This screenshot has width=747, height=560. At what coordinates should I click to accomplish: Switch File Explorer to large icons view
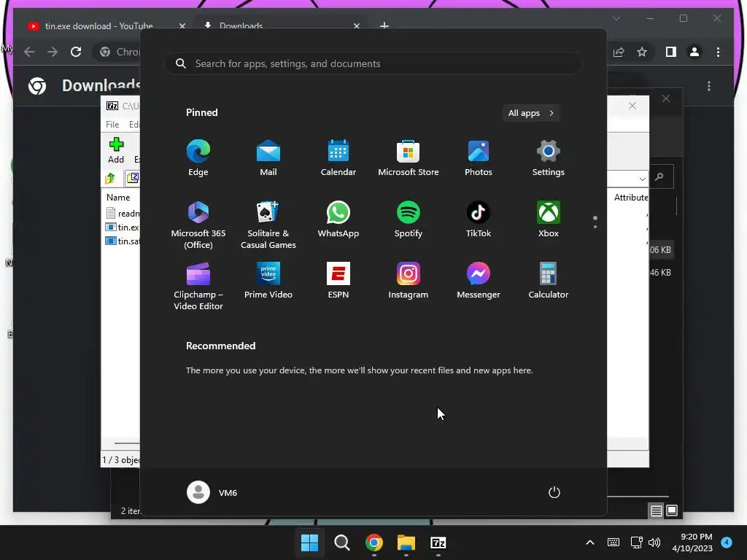[x=672, y=511]
